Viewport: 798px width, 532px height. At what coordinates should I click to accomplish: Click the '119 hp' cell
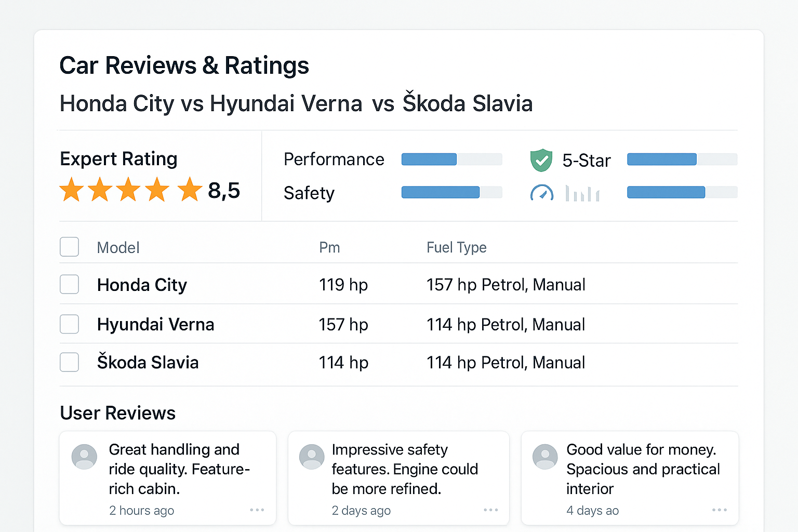(343, 285)
